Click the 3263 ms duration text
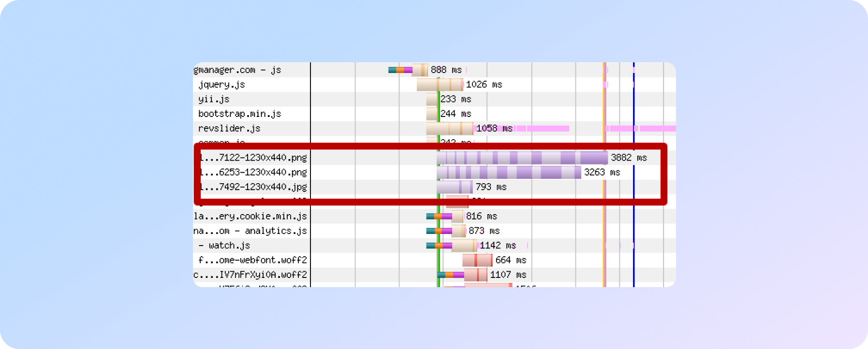This screenshot has height=349, width=868. click(602, 172)
